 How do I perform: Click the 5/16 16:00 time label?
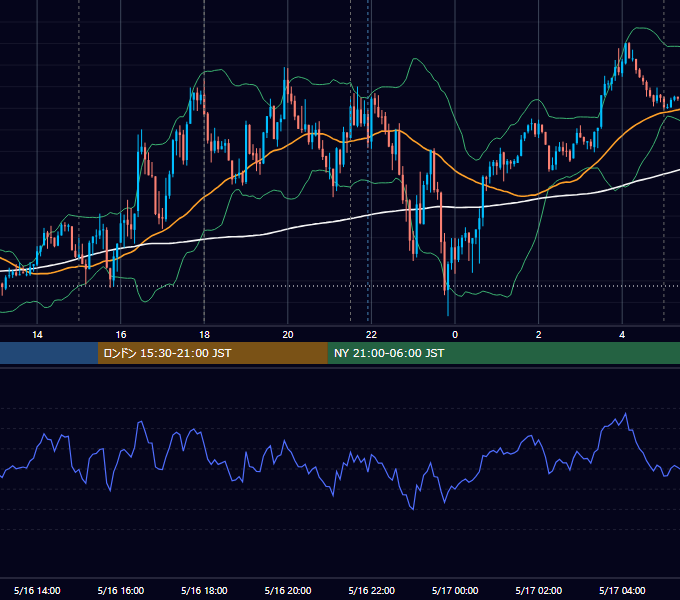coord(121,590)
